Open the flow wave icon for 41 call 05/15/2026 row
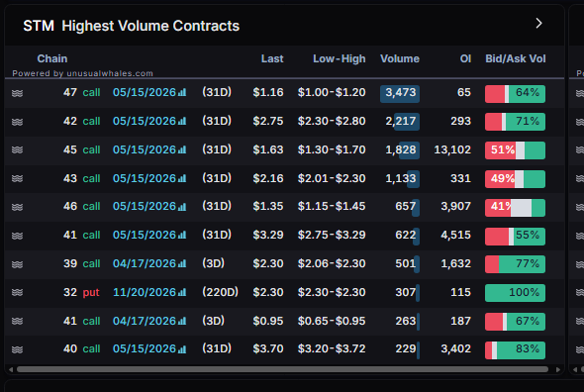Screen dimensions: 584x392 pyautogui.click(x=17, y=236)
